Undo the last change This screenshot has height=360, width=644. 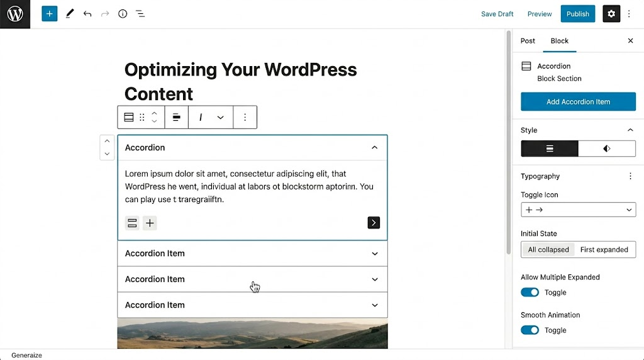click(87, 14)
